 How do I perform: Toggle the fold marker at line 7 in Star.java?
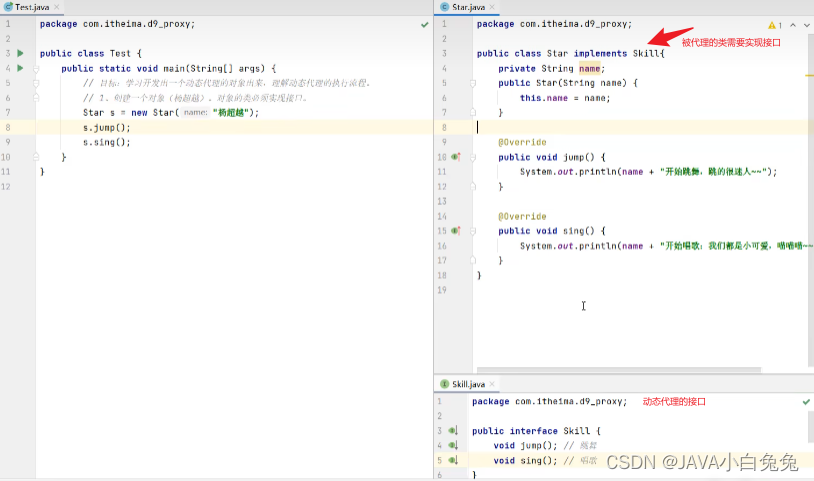pyautogui.click(x=473, y=112)
